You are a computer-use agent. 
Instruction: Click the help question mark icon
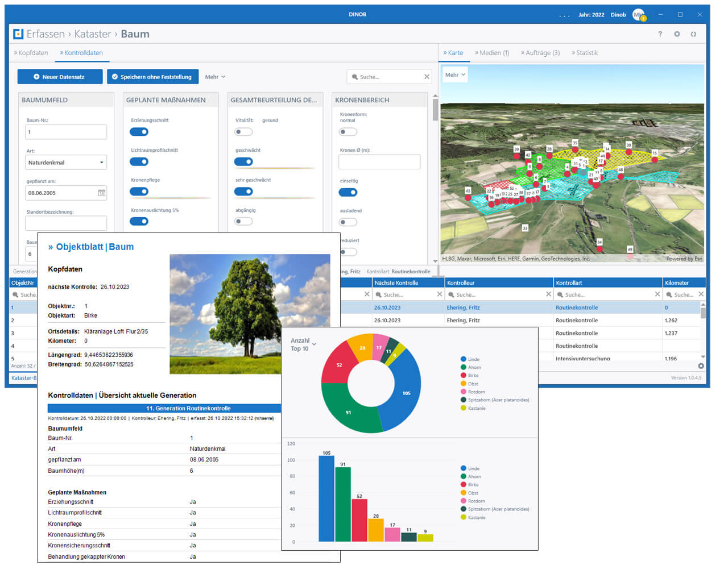coord(660,34)
